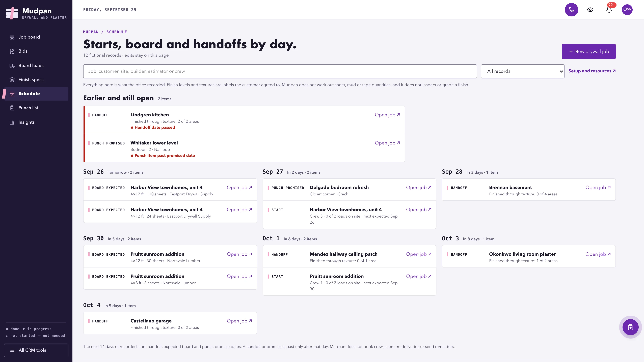This screenshot has width=644, height=362.
Task: Open Setup and resources link
Action: pos(592,71)
